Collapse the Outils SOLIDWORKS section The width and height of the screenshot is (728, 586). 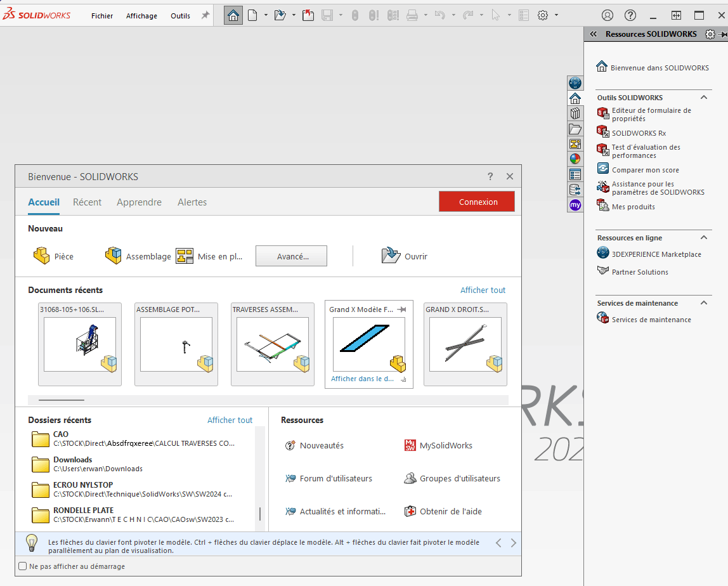(x=703, y=97)
